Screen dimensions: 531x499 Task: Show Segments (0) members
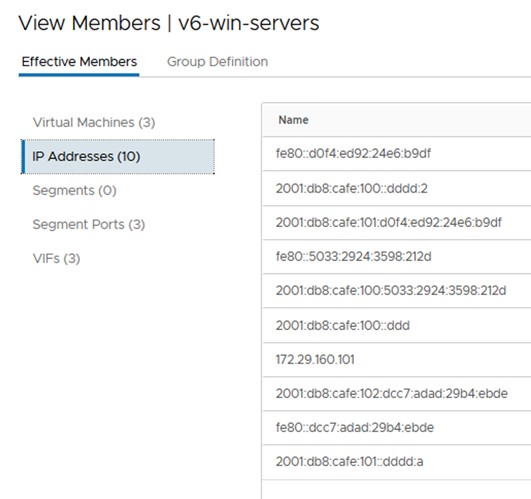pos(75,190)
